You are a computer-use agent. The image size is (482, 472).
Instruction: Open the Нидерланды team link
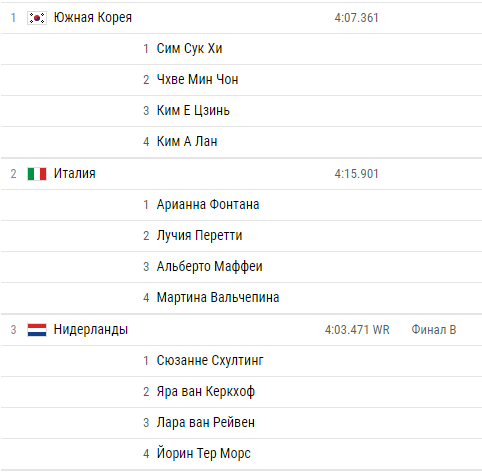[91, 330]
